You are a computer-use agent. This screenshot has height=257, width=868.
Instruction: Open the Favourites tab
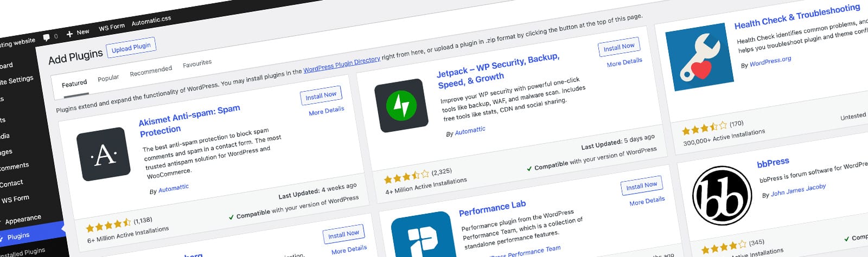click(x=197, y=63)
